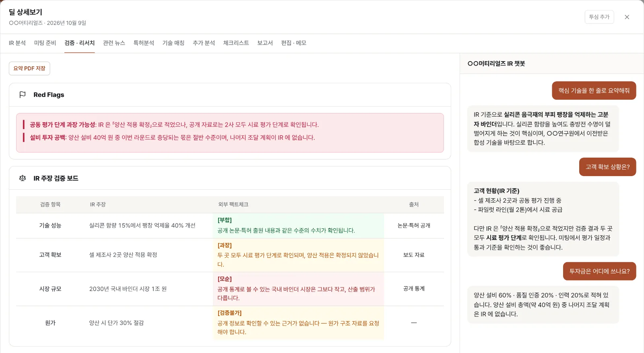Click the 고객 현황(IR 기준) chat heading
This screenshot has width=644, height=353.
pos(497,191)
